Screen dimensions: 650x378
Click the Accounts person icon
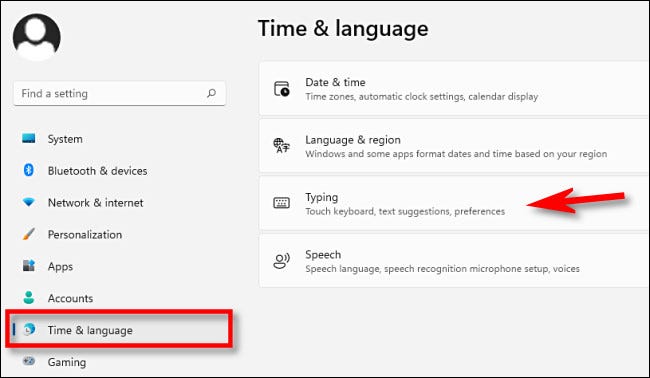[x=29, y=298]
